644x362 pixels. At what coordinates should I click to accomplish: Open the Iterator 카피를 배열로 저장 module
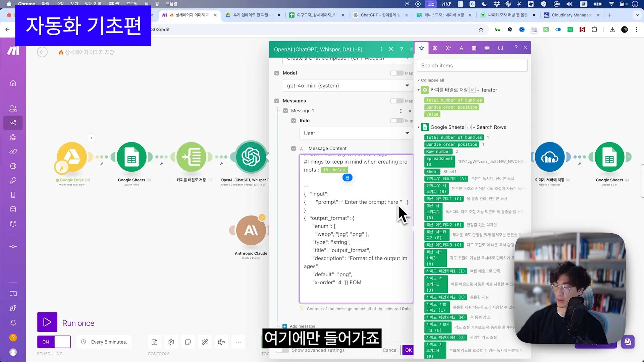(191, 157)
